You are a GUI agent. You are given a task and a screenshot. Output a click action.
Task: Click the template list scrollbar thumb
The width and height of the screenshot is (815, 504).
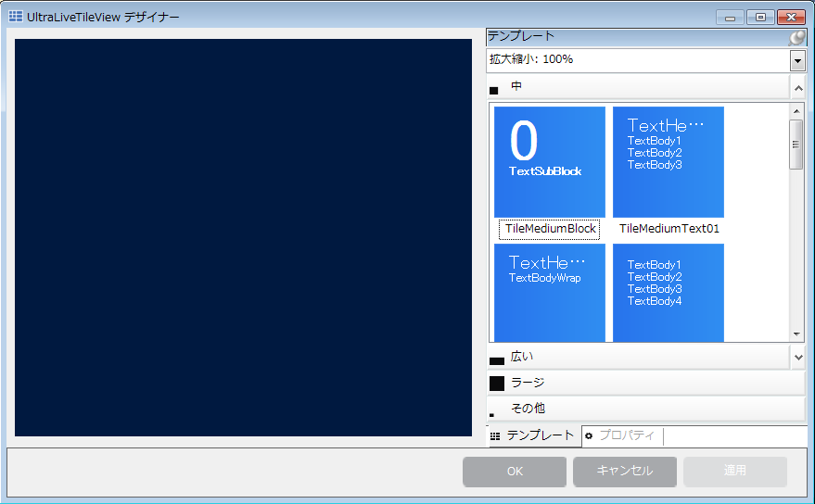point(796,145)
